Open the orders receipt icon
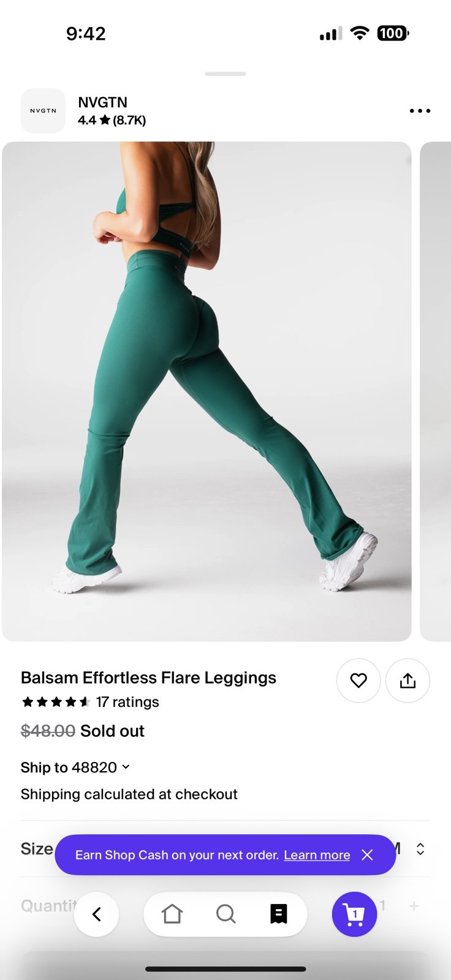The height and width of the screenshot is (980, 451). 279,914
